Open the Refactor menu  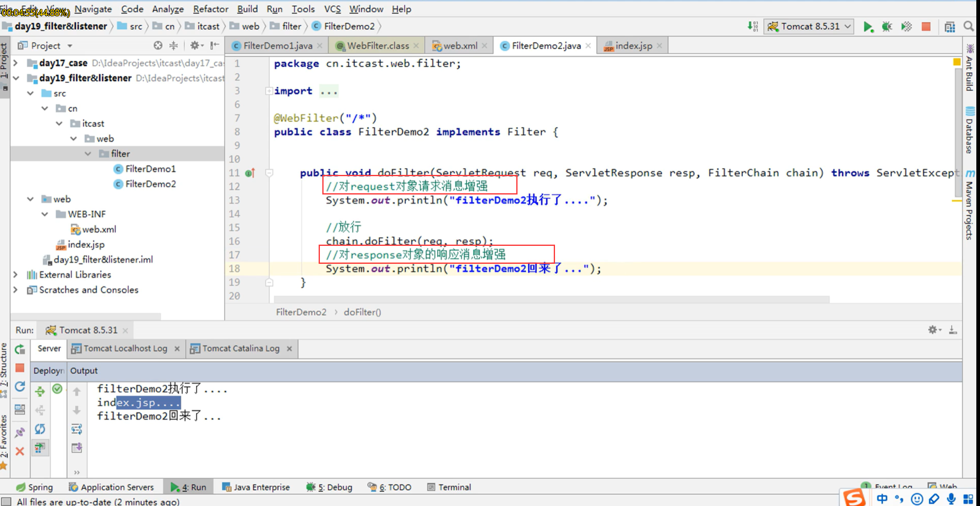(x=210, y=9)
